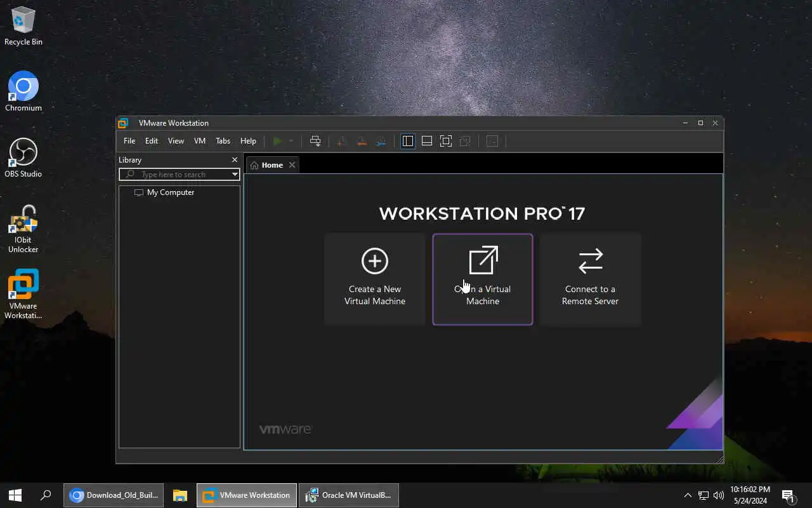Maximize the VMware Workstation window
Screen dimensions: 812x508
click(x=700, y=123)
